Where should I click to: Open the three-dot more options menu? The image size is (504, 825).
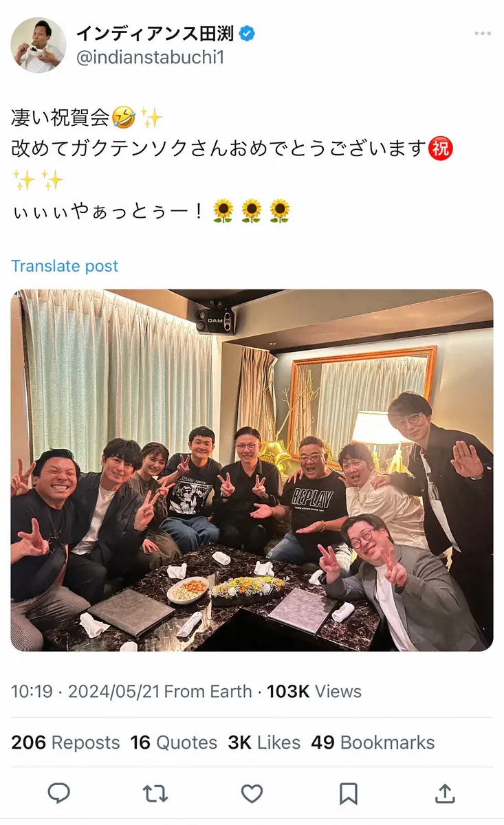(483, 34)
